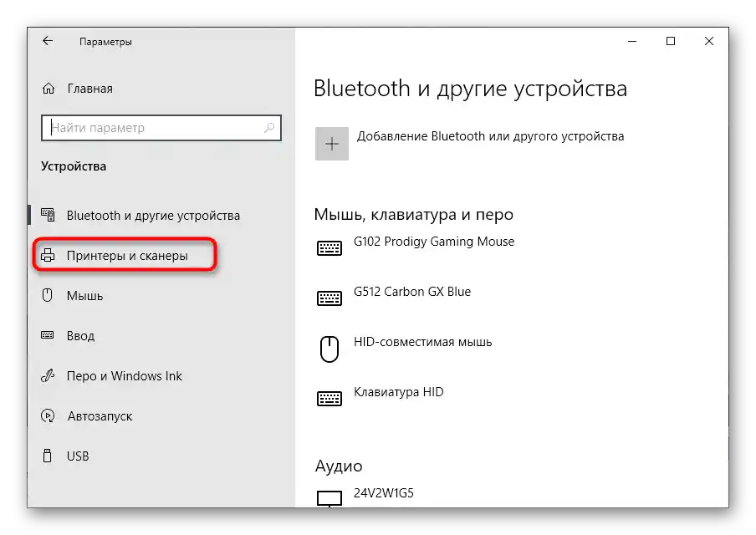Open the Автозапуск settings section
The width and height of the screenshot is (756, 535).
click(100, 416)
